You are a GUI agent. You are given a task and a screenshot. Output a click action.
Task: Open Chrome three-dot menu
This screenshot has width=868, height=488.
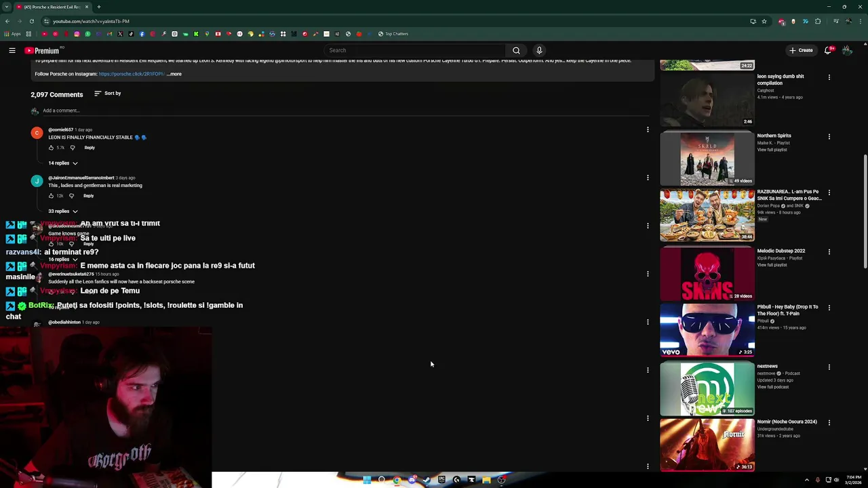click(861, 21)
